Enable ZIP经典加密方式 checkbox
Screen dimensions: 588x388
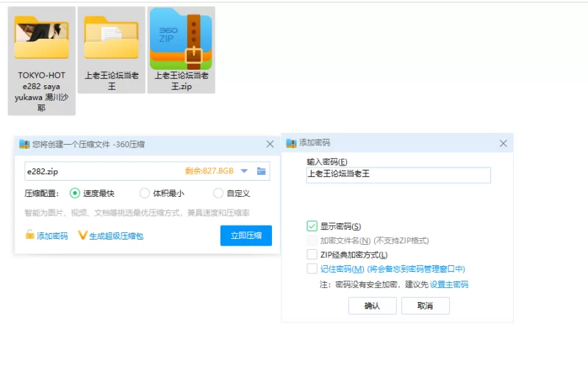tap(312, 254)
